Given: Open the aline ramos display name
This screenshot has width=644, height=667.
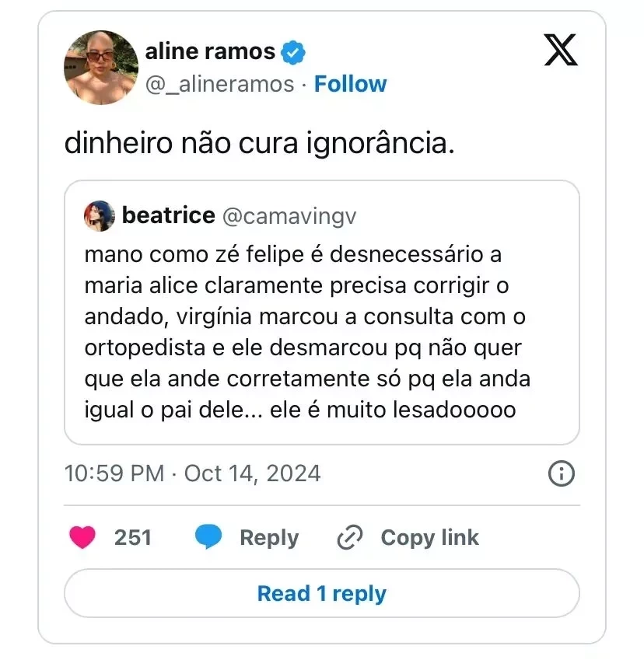Looking at the screenshot, I should click(x=210, y=52).
